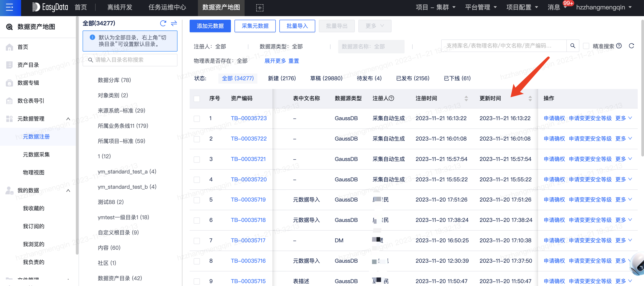
Task: Sort by update time
Action: [530, 98]
